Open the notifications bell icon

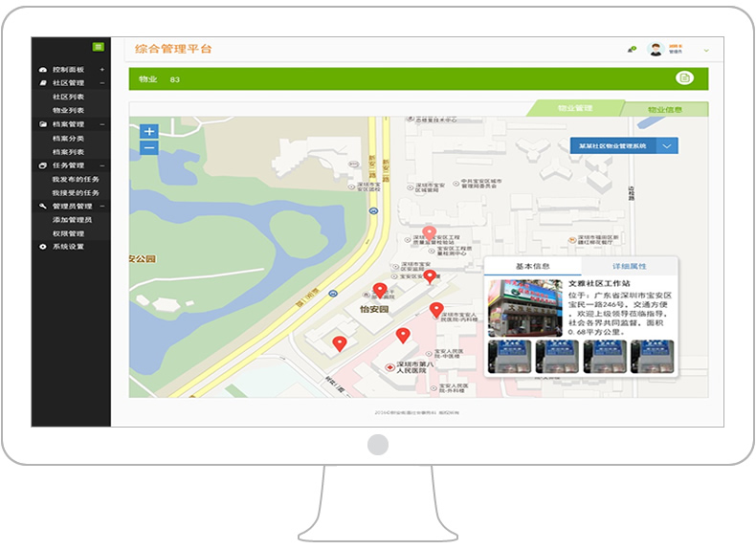632,49
